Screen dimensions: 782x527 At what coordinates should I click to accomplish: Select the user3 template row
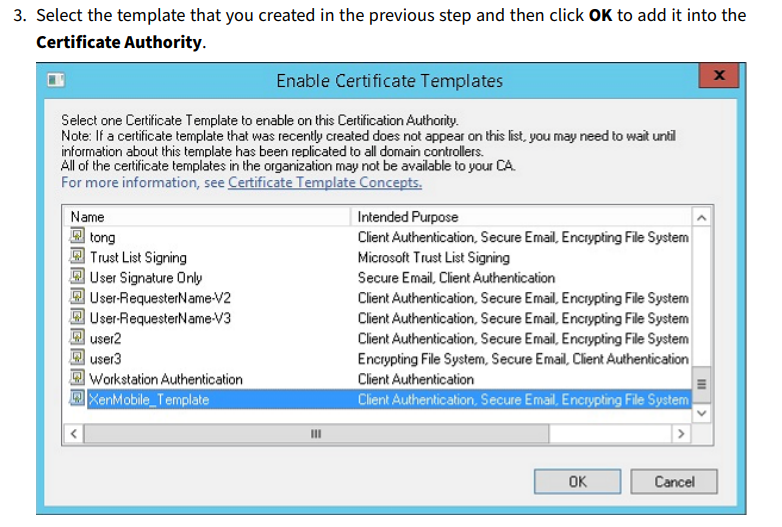point(379,359)
